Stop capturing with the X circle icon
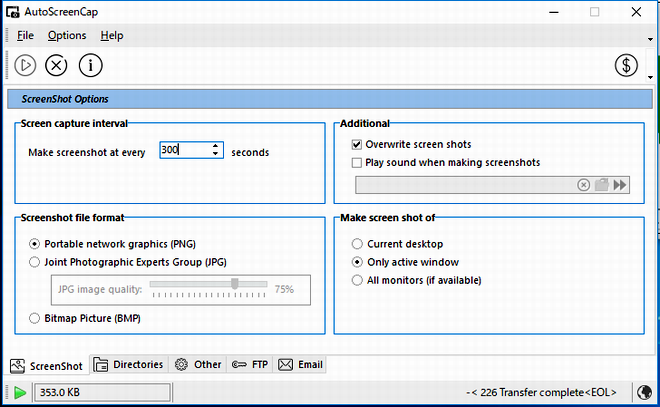The width and height of the screenshot is (660, 407). tap(56, 65)
